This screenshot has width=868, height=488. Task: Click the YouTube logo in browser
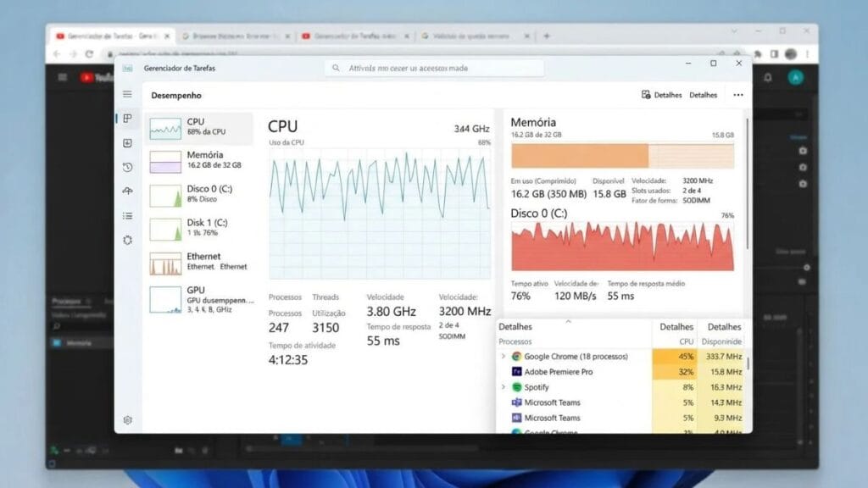point(97,77)
